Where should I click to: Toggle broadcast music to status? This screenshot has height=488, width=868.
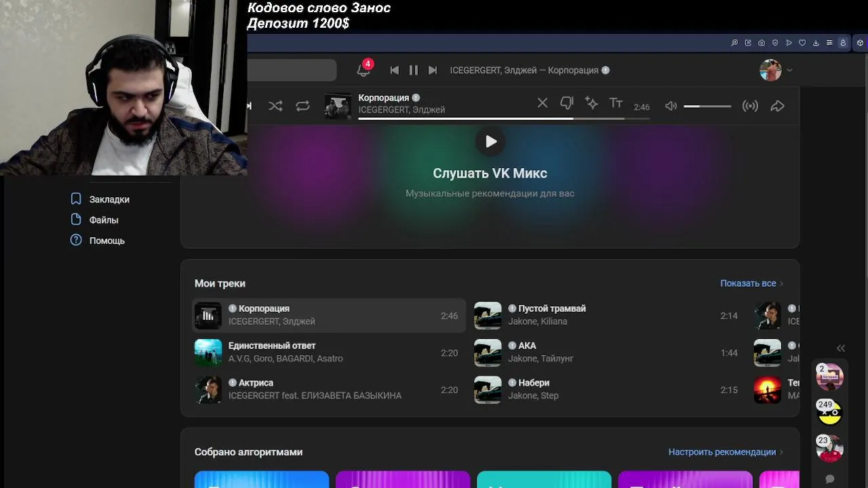(750, 106)
